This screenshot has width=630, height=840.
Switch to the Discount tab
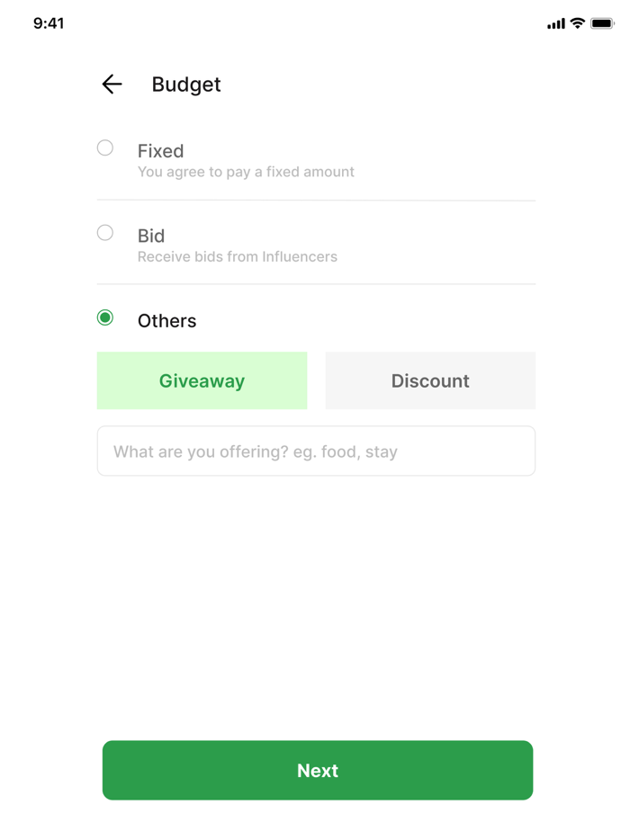(x=430, y=380)
